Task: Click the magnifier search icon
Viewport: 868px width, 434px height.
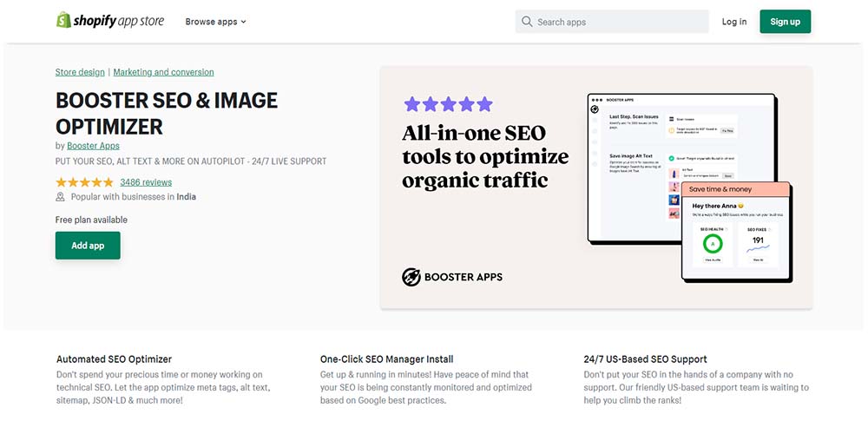Action: (x=527, y=23)
